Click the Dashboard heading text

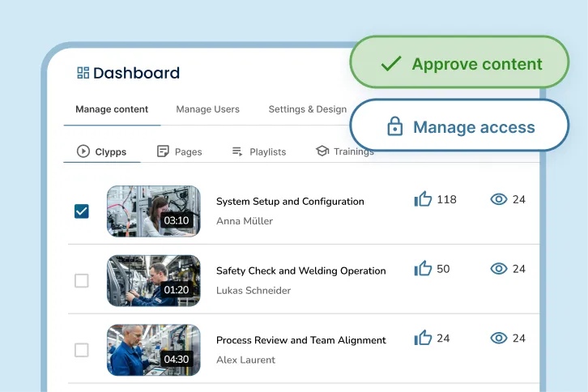(137, 73)
